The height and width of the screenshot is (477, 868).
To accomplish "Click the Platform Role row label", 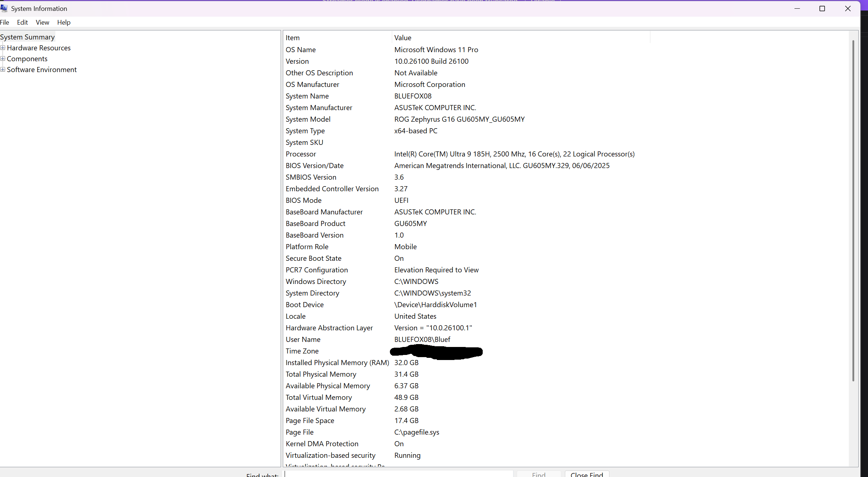I will [x=307, y=247].
